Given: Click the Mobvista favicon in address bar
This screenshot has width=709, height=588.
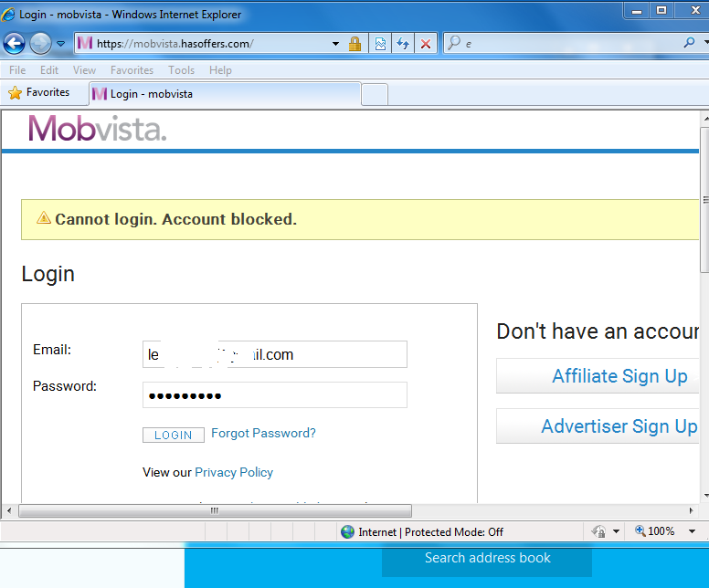Looking at the screenshot, I should coord(85,44).
